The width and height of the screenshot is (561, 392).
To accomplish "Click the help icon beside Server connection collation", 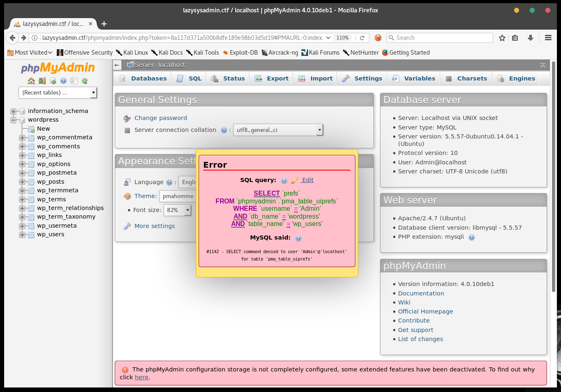I will click(x=224, y=130).
